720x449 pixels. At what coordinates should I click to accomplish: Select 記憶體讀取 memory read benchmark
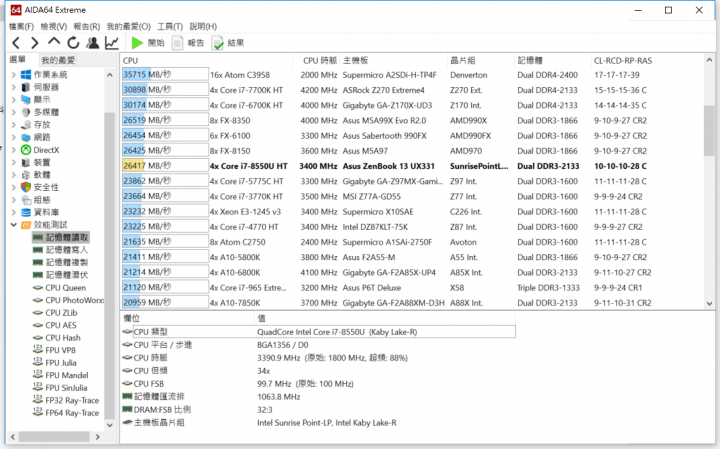(x=60, y=237)
